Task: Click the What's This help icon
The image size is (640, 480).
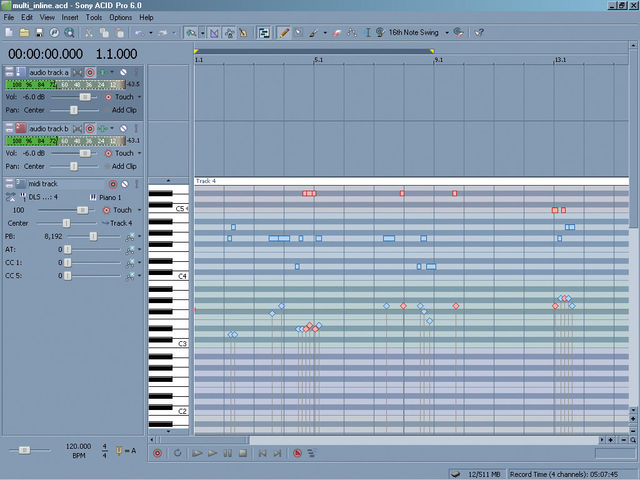Action: coord(479,33)
